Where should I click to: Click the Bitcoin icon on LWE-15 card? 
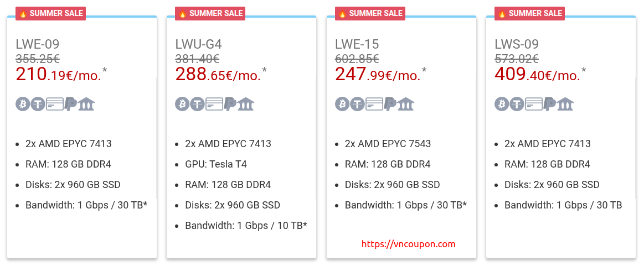pyautogui.click(x=343, y=104)
